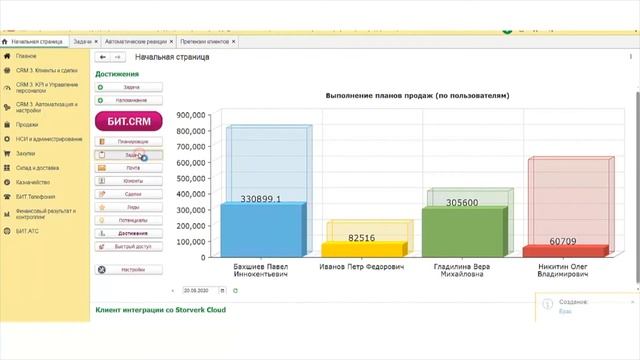The height and width of the screenshot is (360, 640).
Task: Click the green refresh icon beside the date
Action: [x=235, y=291]
